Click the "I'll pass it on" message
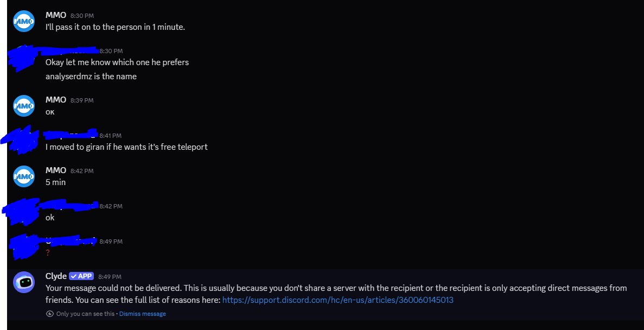644x330 pixels. (x=115, y=27)
